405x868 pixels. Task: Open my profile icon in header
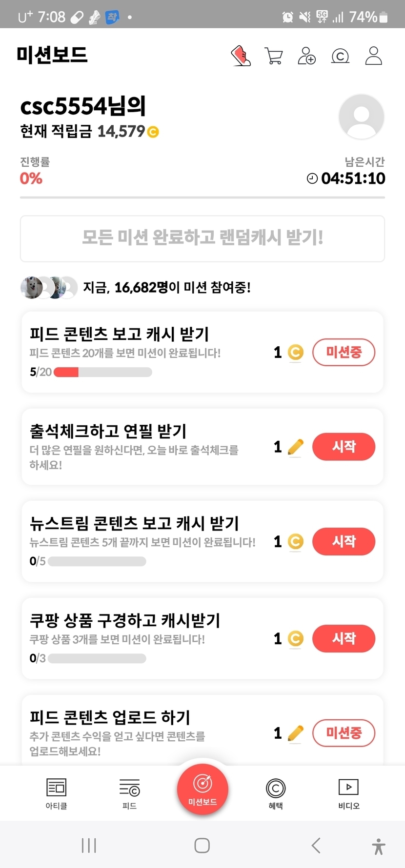(374, 56)
